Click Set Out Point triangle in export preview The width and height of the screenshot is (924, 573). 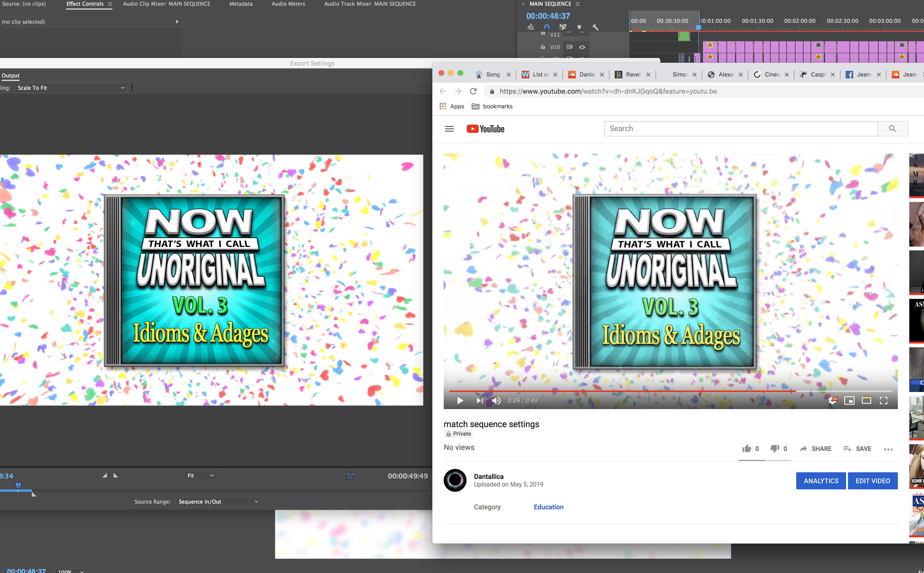pos(115,475)
